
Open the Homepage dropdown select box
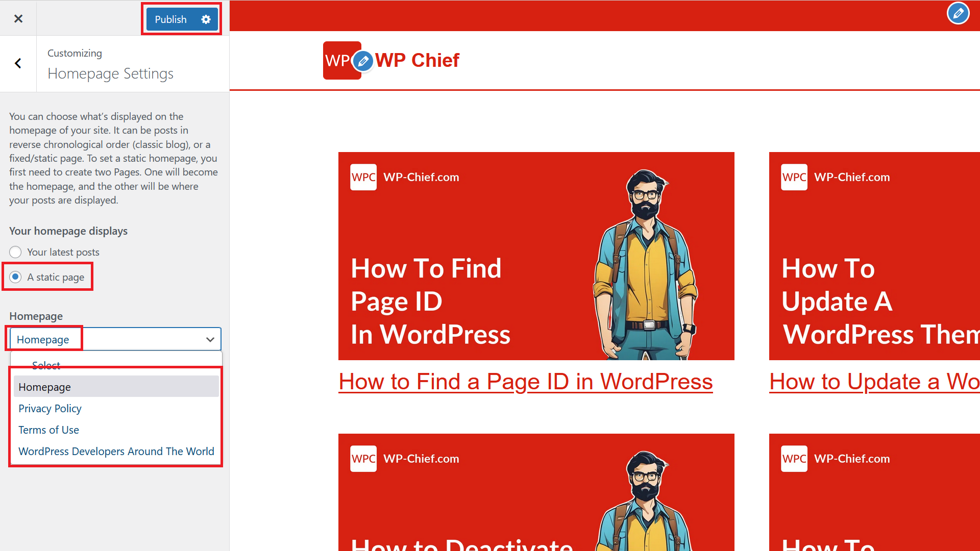click(115, 339)
